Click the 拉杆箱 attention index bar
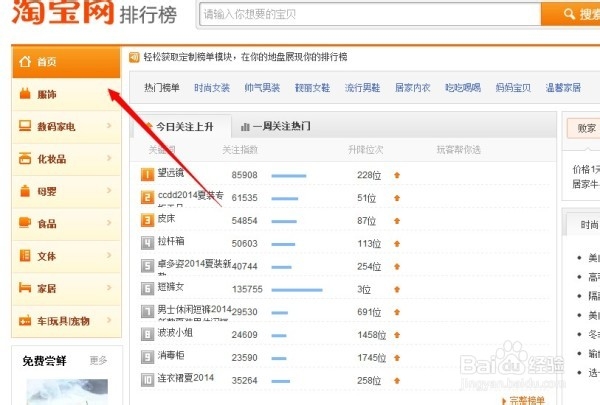The image size is (600, 405). pos(283,244)
